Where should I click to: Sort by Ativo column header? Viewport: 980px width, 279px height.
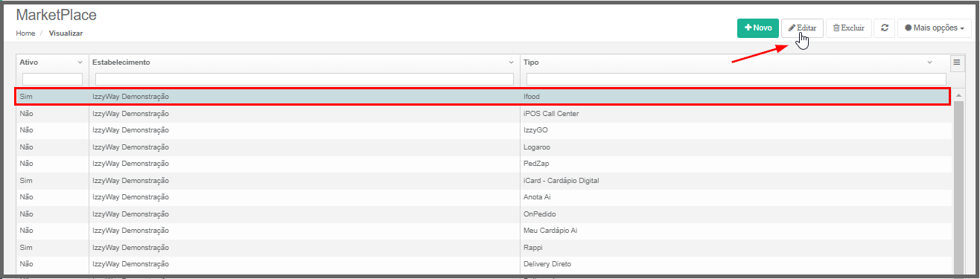pos(28,62)
